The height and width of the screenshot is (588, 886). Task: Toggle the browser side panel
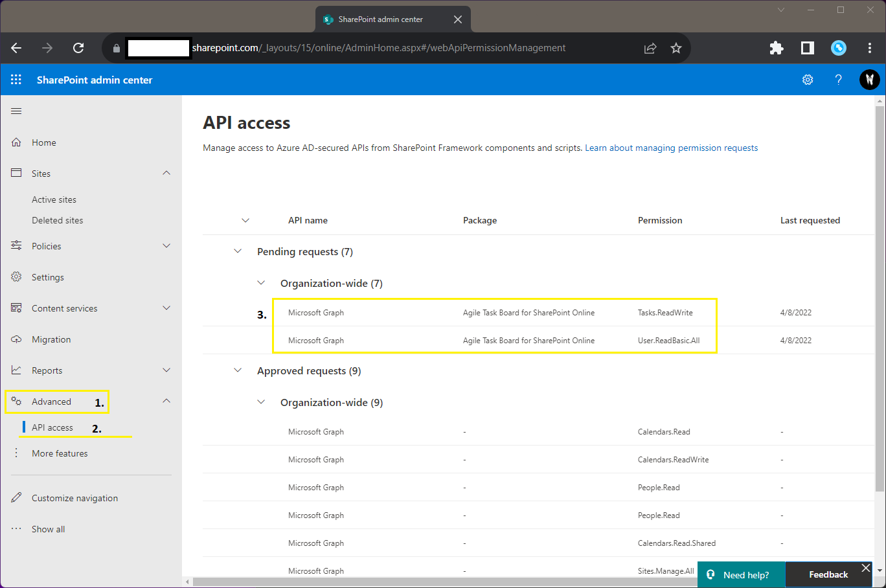coord(808,48)
